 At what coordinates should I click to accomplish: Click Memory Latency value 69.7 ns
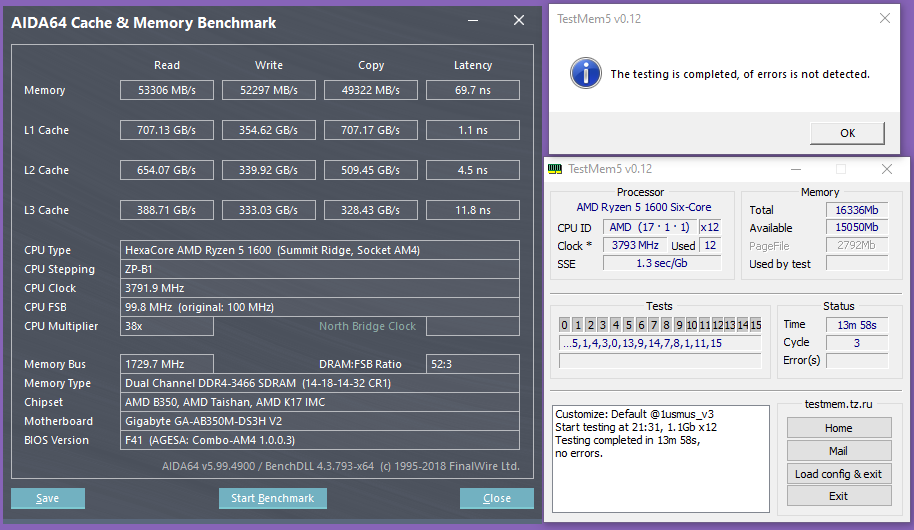(473, 90)
